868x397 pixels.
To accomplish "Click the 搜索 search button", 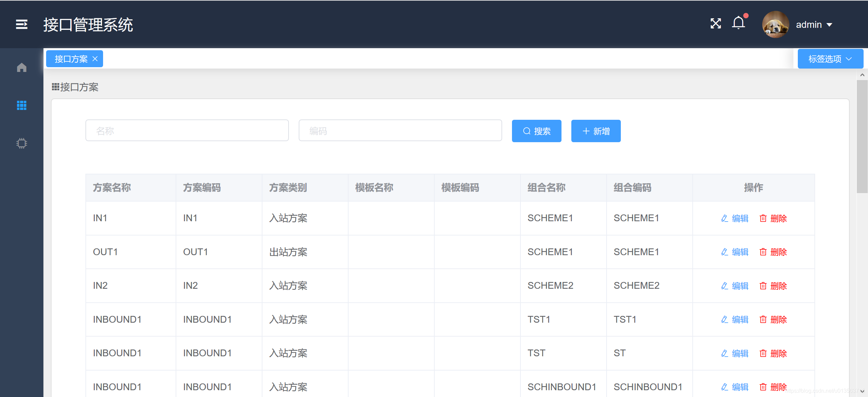I will click(x=536, y=131).
